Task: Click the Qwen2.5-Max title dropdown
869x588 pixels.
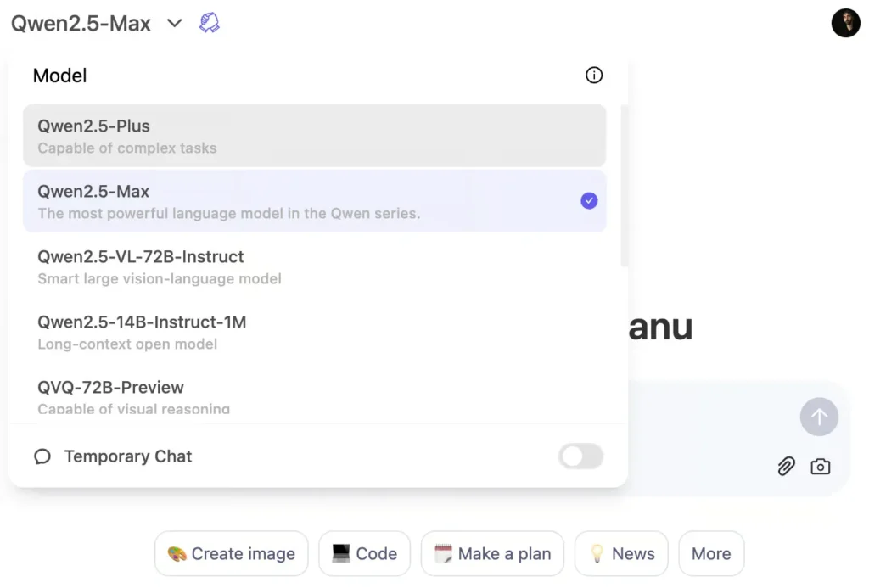Action: (81, 23)
